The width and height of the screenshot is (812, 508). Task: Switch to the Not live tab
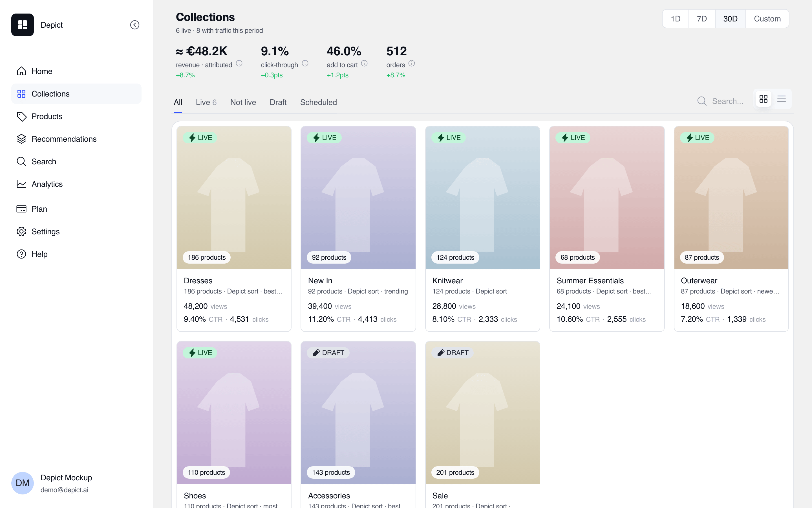click(x=243, y=102)
